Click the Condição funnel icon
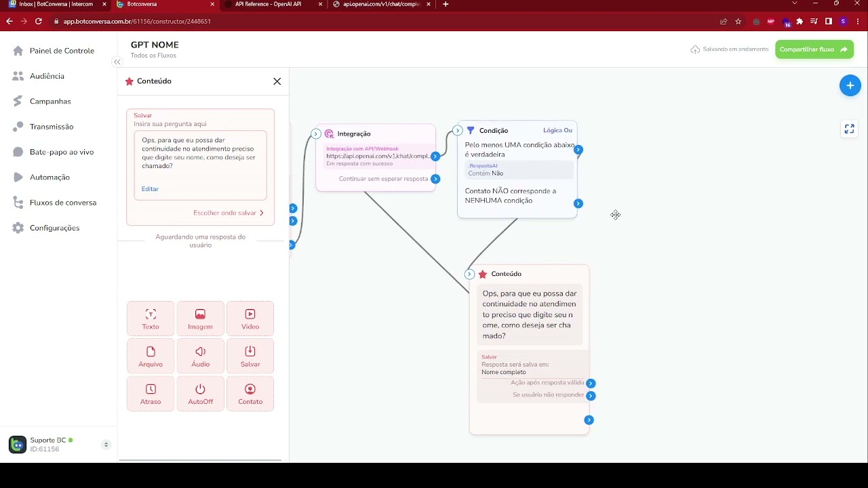 (x=471, y=130)
